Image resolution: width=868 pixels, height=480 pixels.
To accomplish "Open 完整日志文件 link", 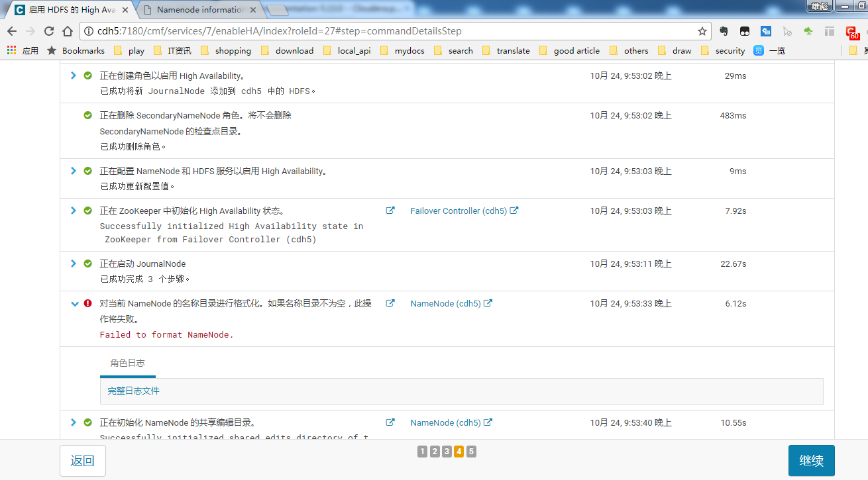I will coord(134,391).
